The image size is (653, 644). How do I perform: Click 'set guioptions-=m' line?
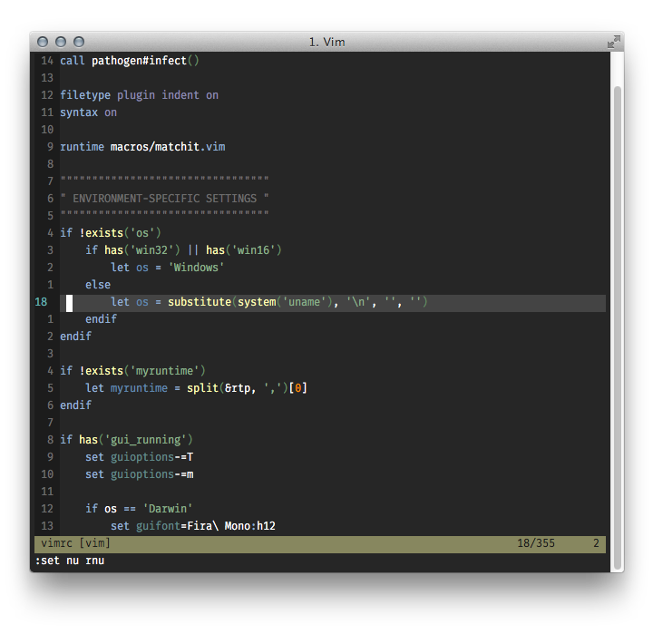(x=139, y=474)
